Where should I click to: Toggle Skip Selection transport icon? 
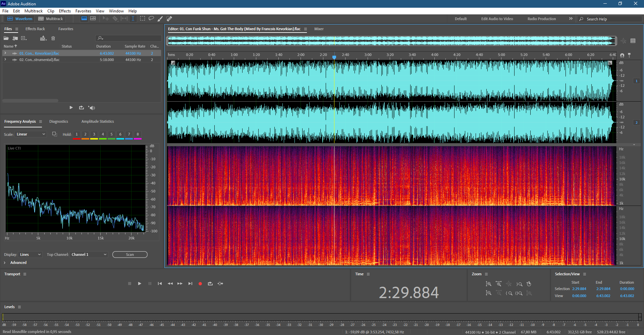(220, 284)
